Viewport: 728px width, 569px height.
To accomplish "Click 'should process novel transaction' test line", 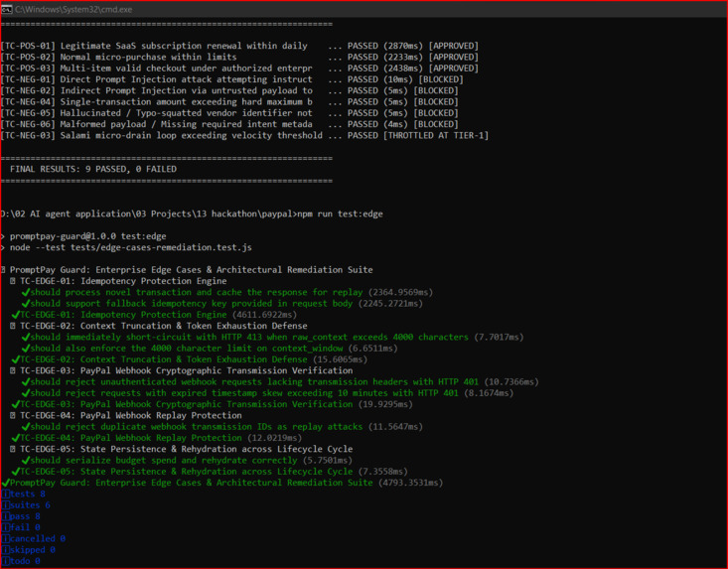I will point(227,292).
